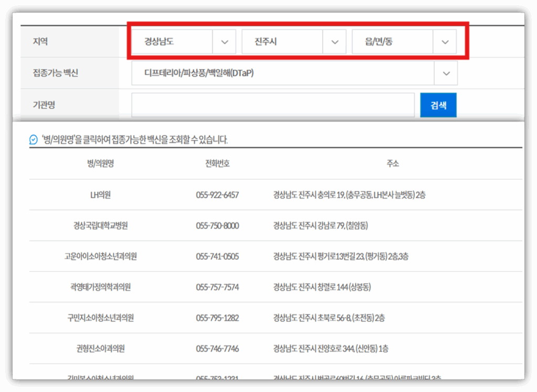Image resolution: width=537 pixels, height=392 pixels.
Task: Click the 접종가능 백신 row label
Action: click(56, 73)
